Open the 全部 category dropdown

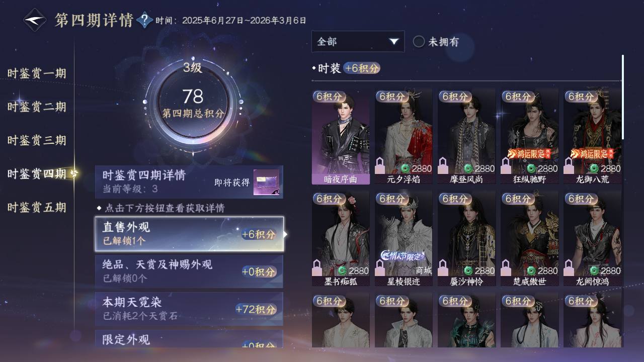pos(358,42)
